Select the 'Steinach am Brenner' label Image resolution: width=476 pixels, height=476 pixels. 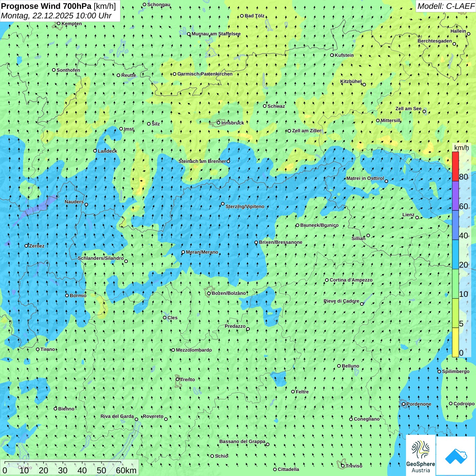click(202, 161)
